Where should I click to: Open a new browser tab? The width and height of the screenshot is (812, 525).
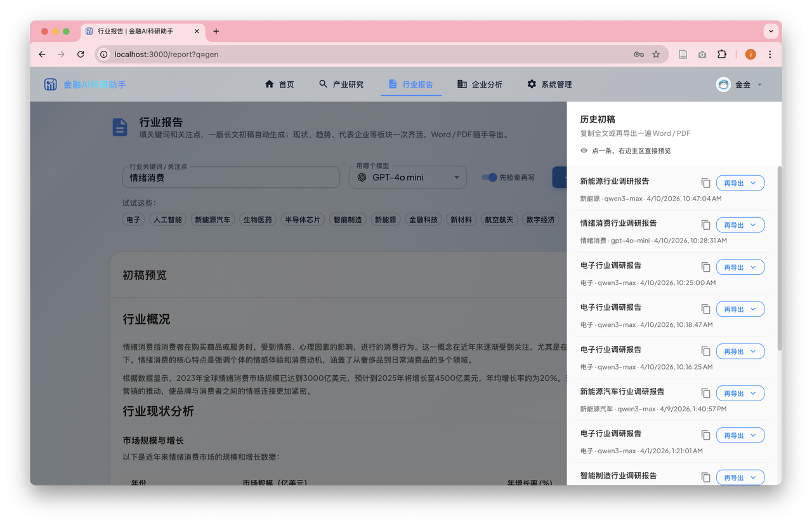[216, 31]
